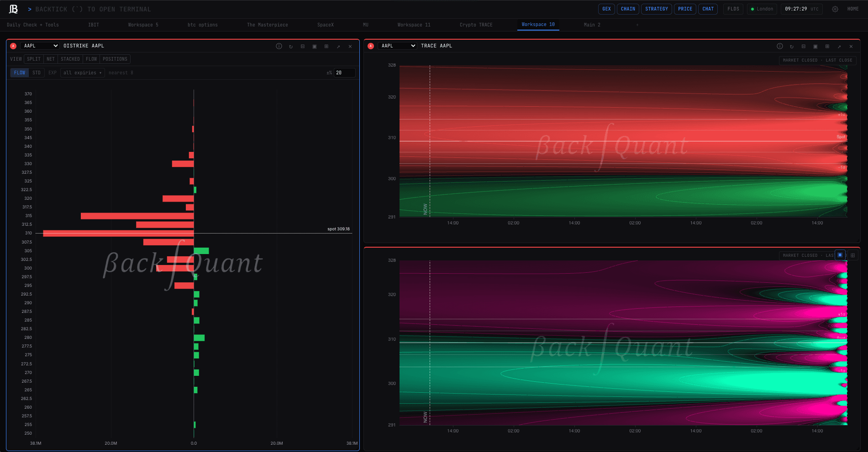
Task: Switch to the MU tab
Action: coord(366,25)
